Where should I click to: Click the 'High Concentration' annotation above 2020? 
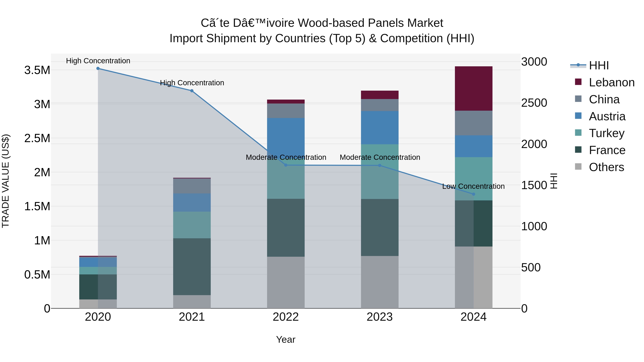coord(98,61)
